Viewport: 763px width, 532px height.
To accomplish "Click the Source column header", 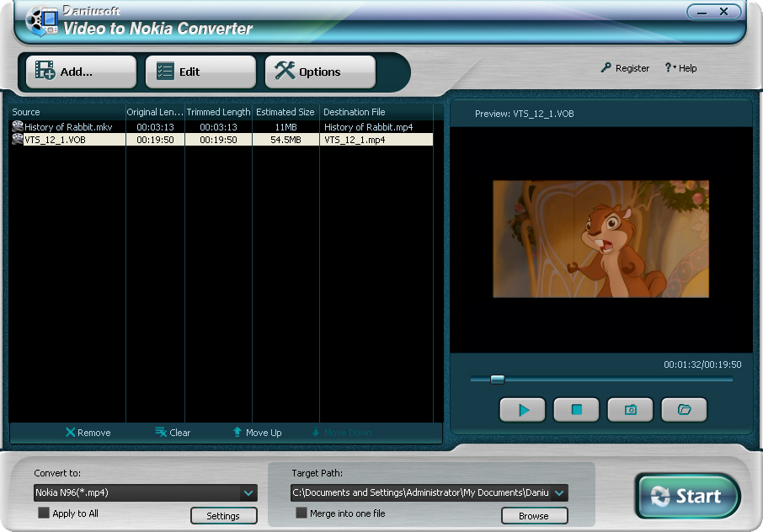I will pyautogui.click(x=67, y=112).
